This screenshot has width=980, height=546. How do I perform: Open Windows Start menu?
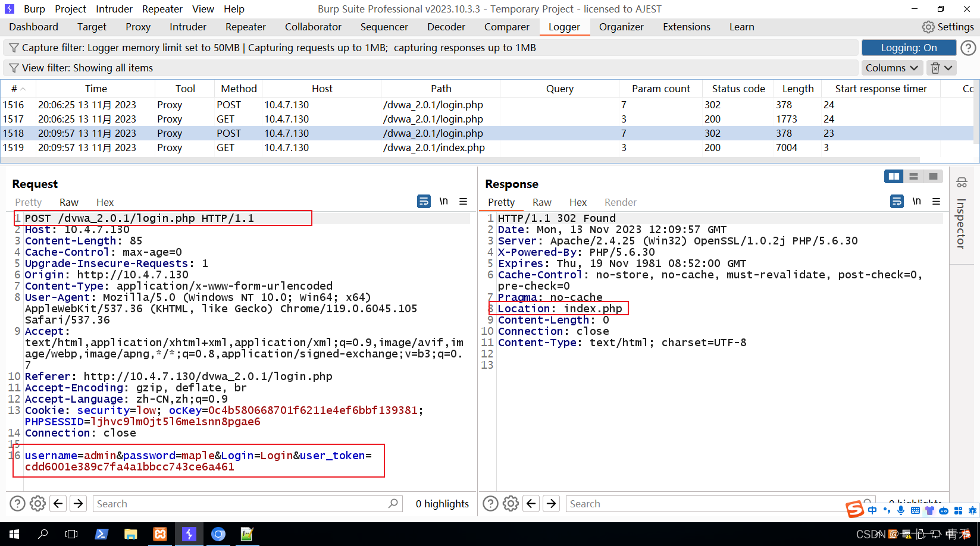(x=14, y=534)
